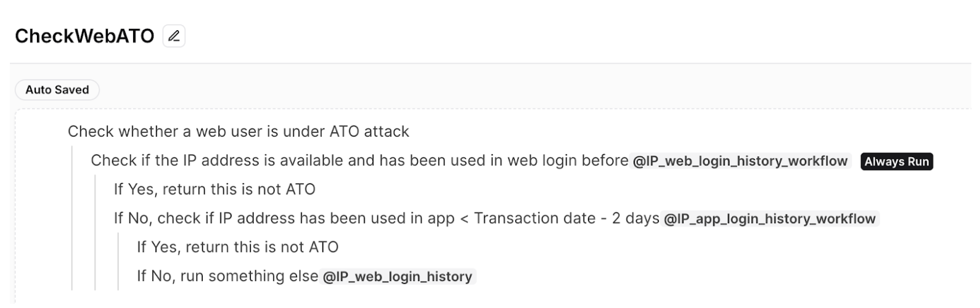Select the 'Check whether a web user is under ATO attack' line

[239, 132]
